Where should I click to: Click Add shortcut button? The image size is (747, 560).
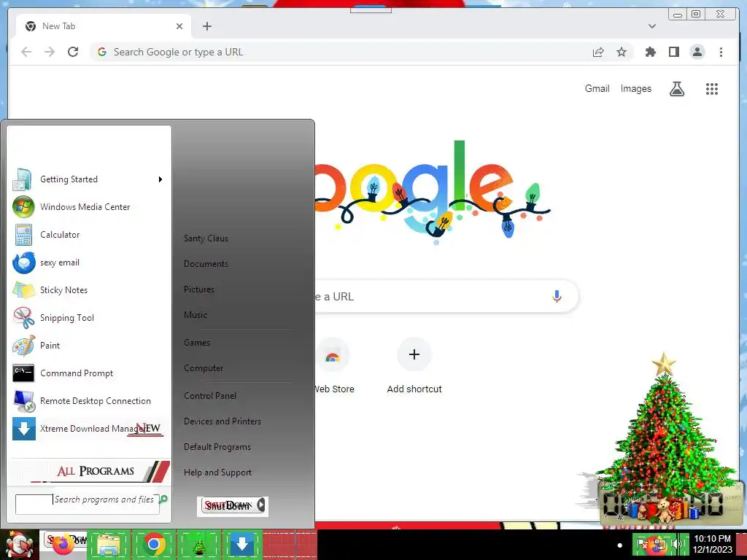click(x=414, y=366)
